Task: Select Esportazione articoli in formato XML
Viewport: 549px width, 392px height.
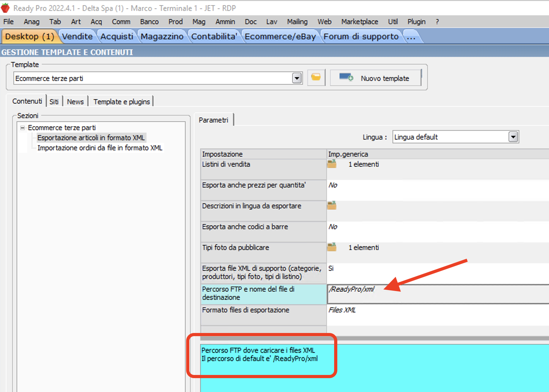Action: (91, 138)
